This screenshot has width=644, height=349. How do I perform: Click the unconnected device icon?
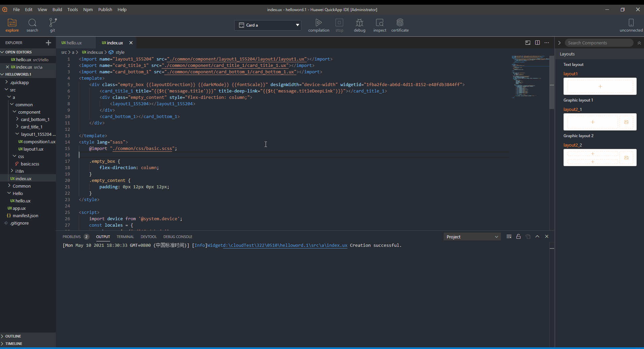coord(631,23)
